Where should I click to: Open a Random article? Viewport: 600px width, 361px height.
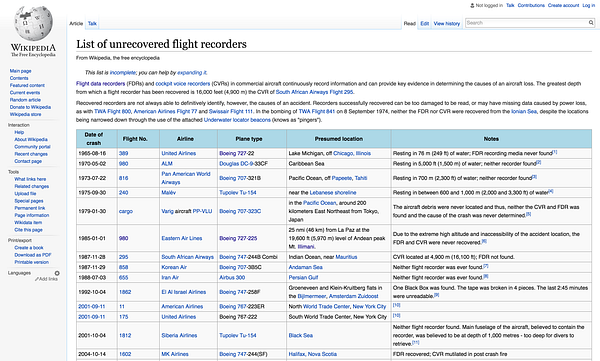pyautogui.click(x=25, y=100)
